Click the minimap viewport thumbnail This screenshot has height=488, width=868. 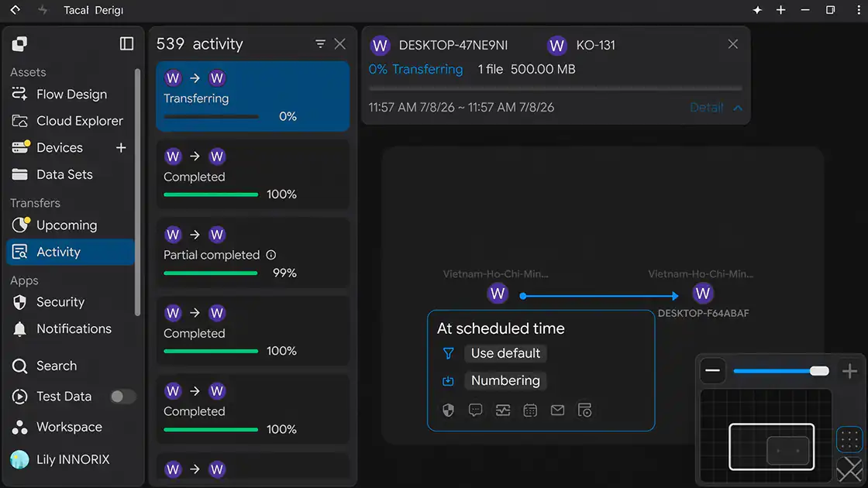pyautogui.click(x=772, y=447)
